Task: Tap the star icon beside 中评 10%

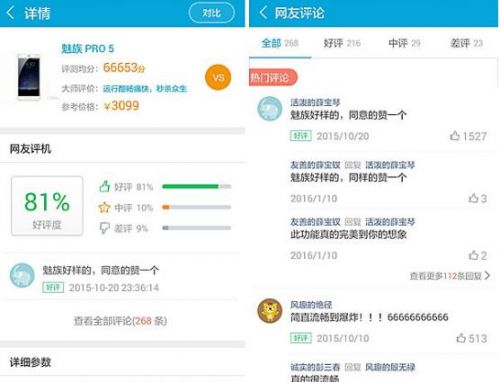Action: tap(104, 207)
